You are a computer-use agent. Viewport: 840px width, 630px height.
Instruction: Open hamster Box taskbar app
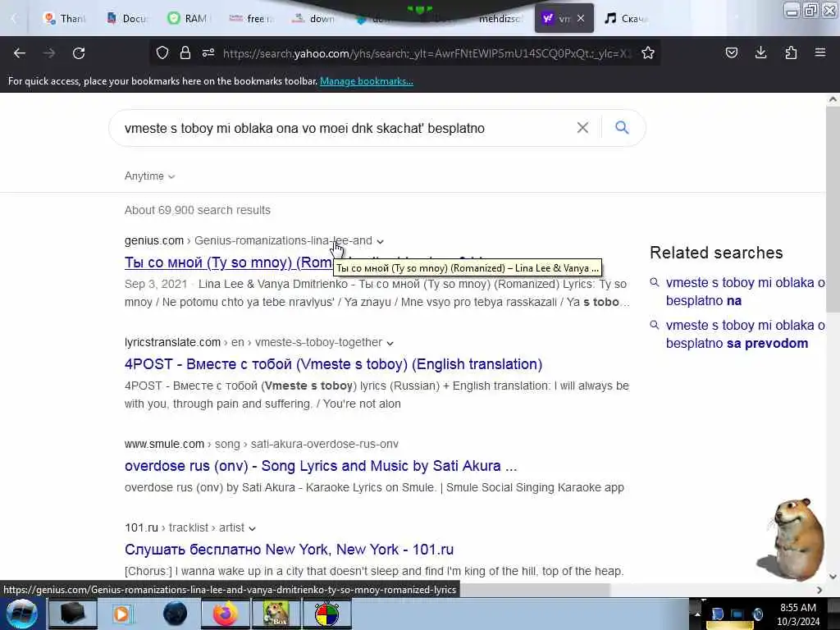point(276,614)
